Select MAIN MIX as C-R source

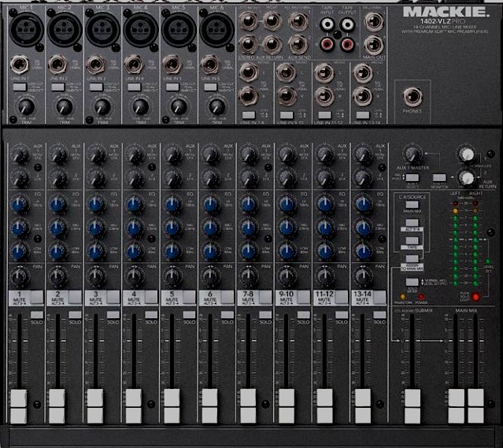(412, 205)
